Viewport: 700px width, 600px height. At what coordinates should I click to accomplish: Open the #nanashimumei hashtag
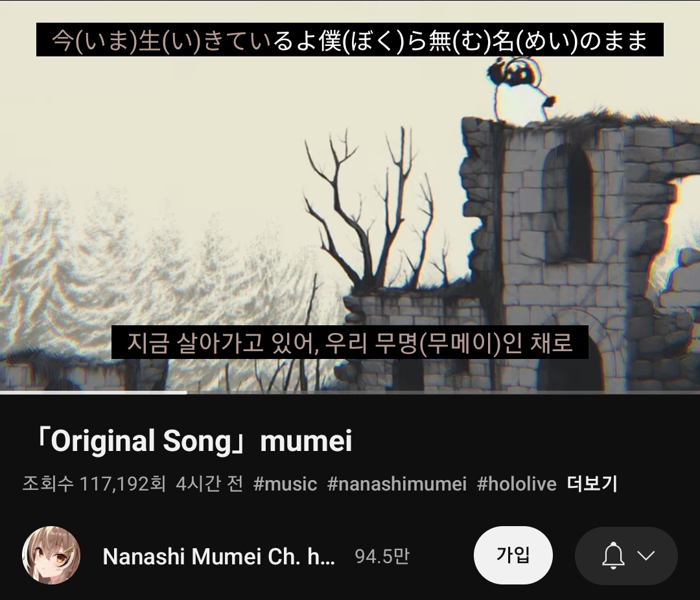(x=397, y=484)
